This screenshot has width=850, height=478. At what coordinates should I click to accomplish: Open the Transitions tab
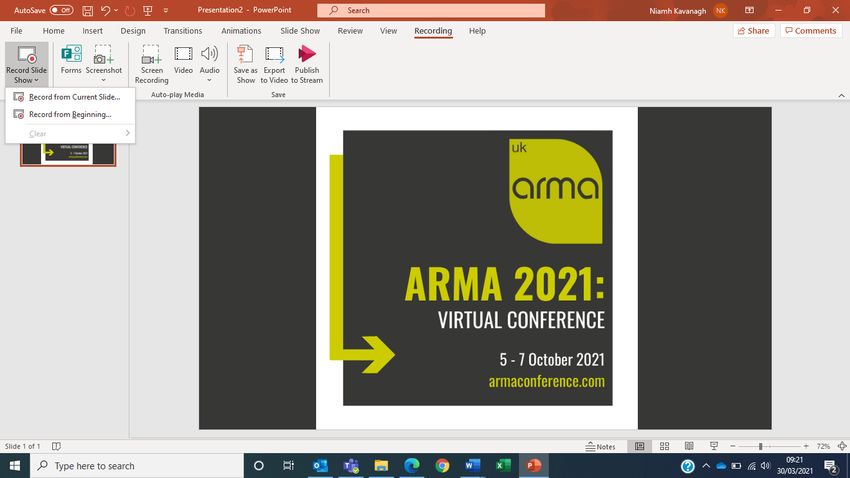coord(183,31)
